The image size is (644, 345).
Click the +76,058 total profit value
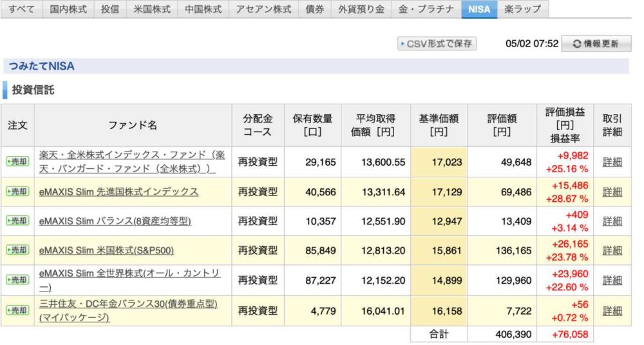(x=570, y=334)
